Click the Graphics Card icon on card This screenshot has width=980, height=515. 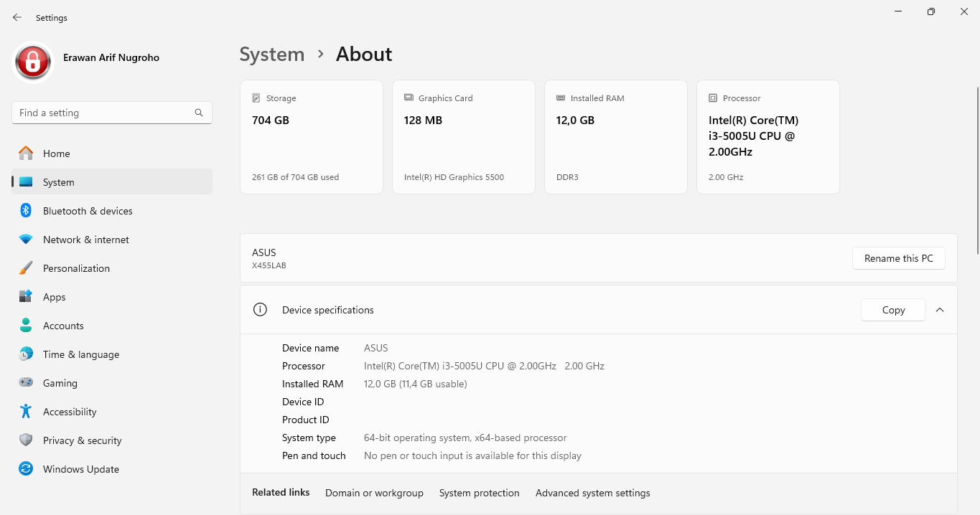[409, 98]
